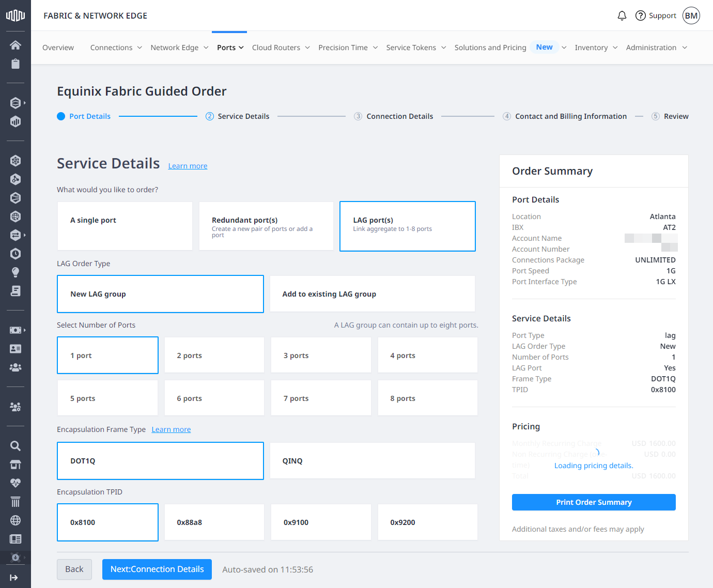Viewport: 713px width, 588px height.
Task: Open the clipboard orders icon in sidebar
Action: [16, 64]
